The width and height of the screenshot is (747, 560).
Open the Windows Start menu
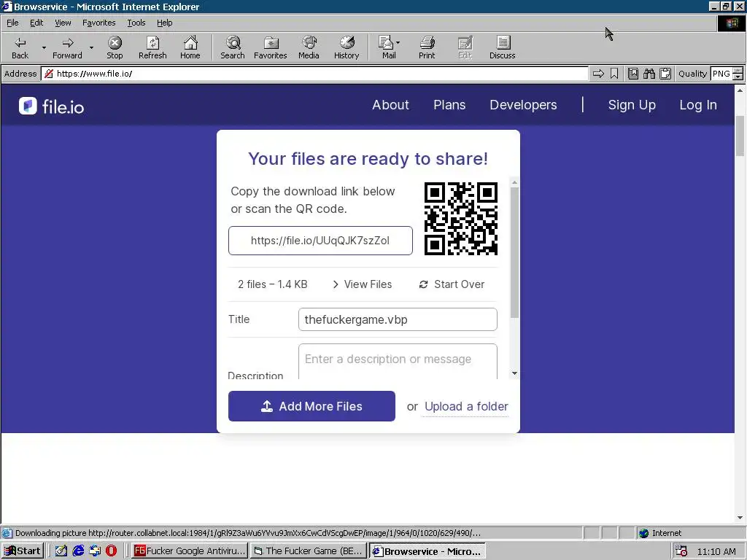[23, 551]
